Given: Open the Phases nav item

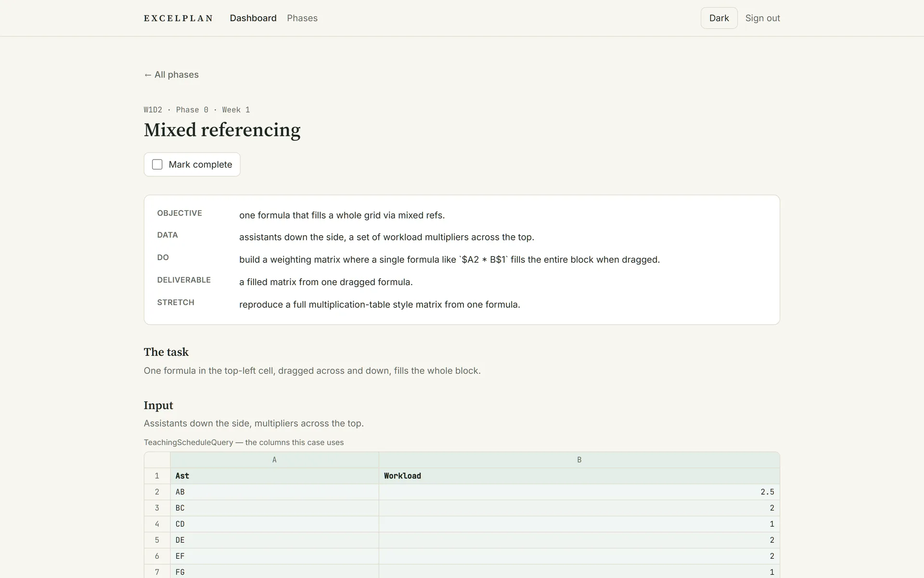Looking at the screenshot, I should (302, 18).
